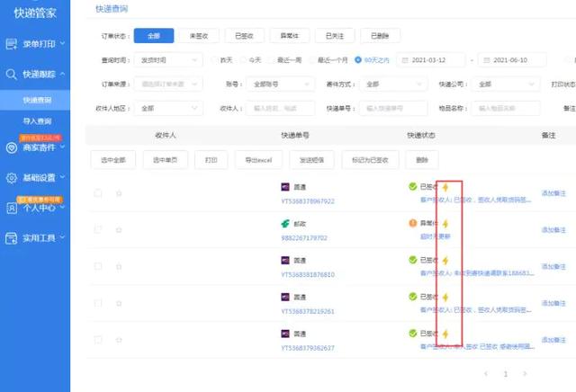576x392 pixels.
Task: Tick the checkbox for 邮政 order 9882267179702
Action: pyautogui.click(x=98, y=230)
